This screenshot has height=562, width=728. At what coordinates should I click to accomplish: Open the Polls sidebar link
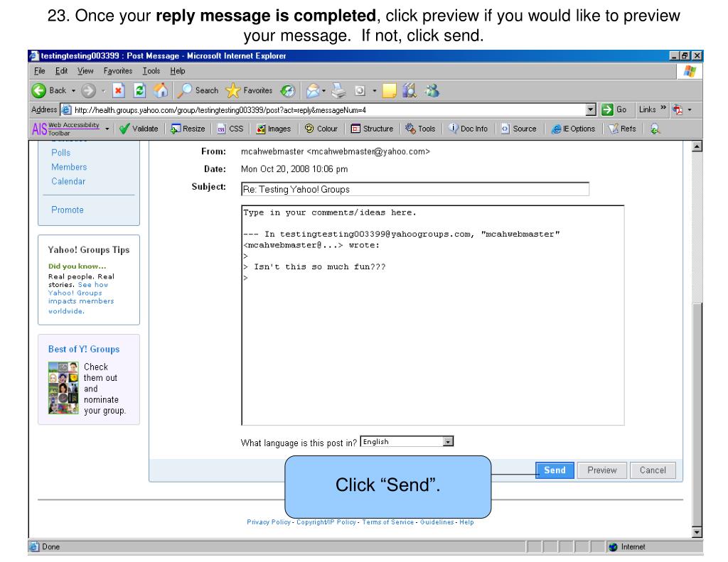pyautogui.click(x=61, y=153)
